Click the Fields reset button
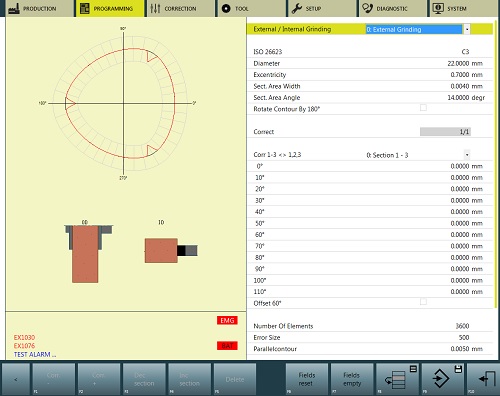Screen dimensions: 500x396 [306, 379]
